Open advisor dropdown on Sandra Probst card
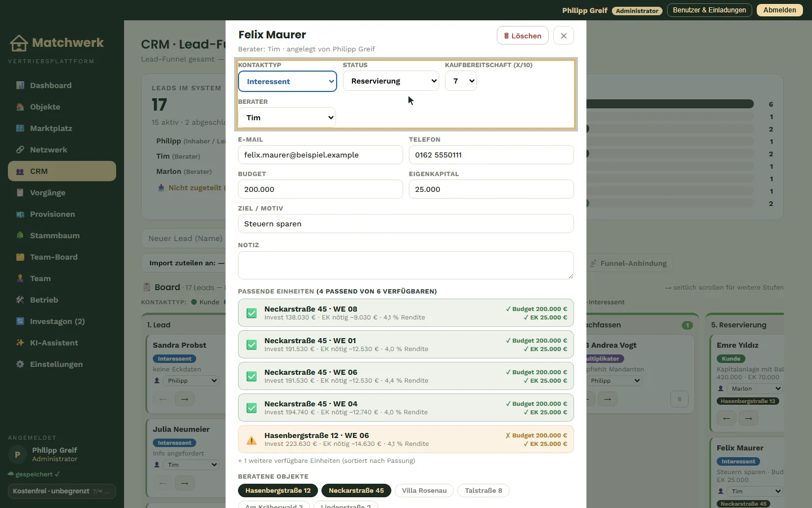 coord(191,380)
